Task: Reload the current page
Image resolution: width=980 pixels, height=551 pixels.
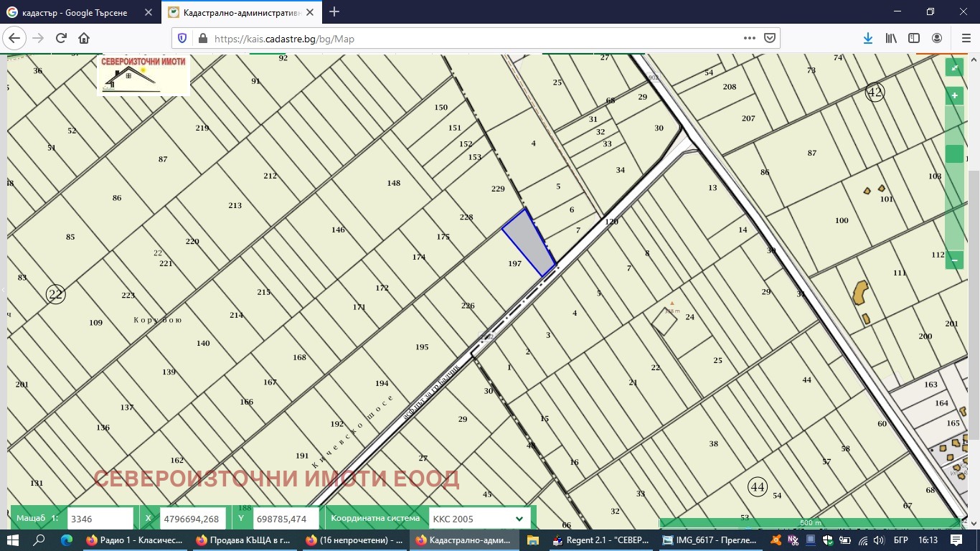Action: pos(61,39)
